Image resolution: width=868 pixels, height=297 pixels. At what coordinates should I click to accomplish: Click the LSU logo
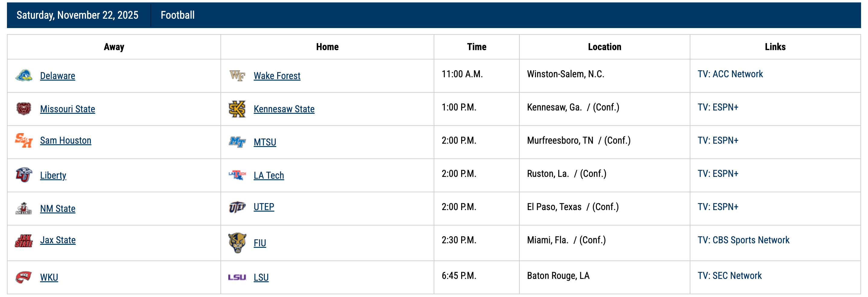[x=237, y=277]
